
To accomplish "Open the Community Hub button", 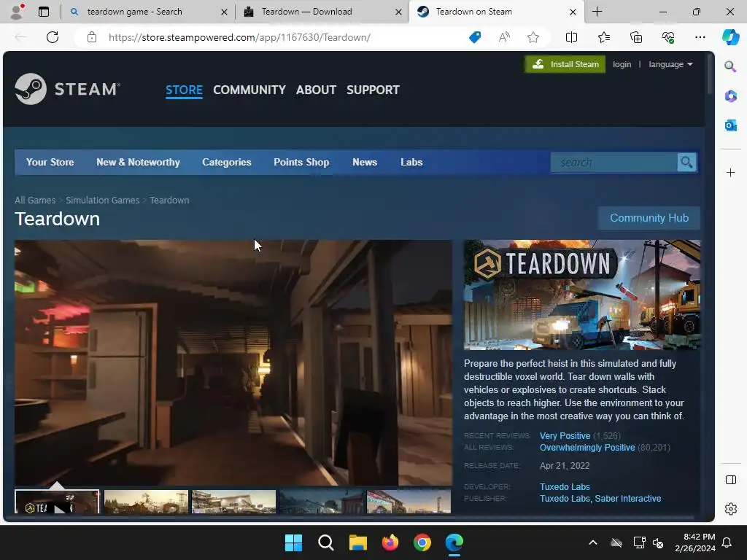I will 649,218.
